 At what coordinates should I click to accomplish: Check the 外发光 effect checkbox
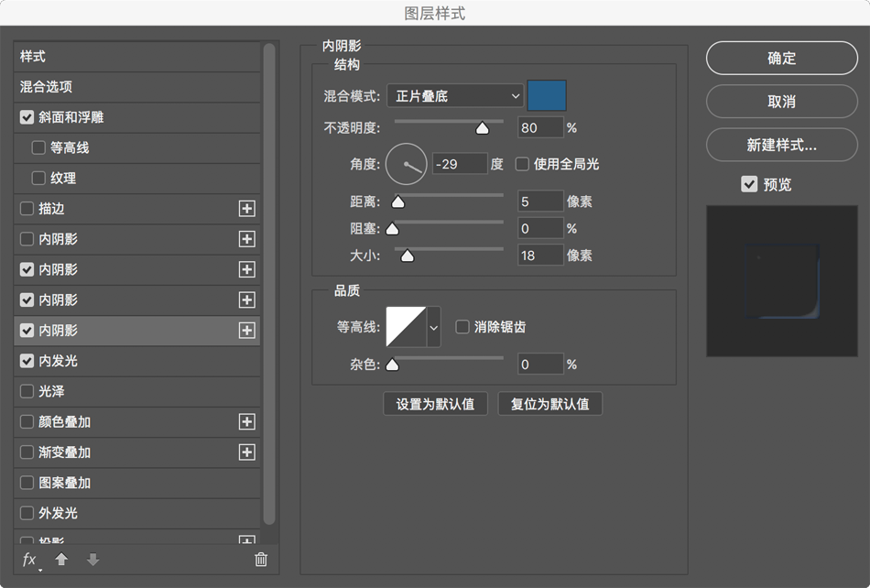(x=27, y=513)
